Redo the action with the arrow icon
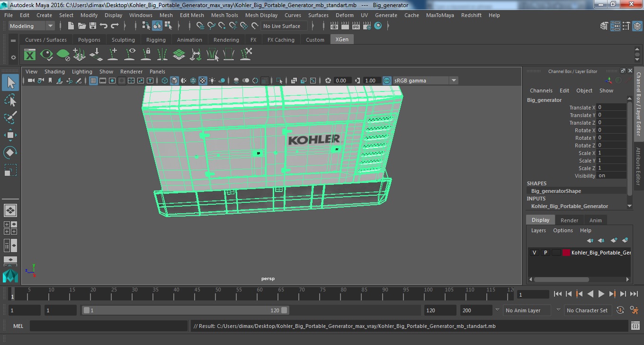 [x=115, y=26]
